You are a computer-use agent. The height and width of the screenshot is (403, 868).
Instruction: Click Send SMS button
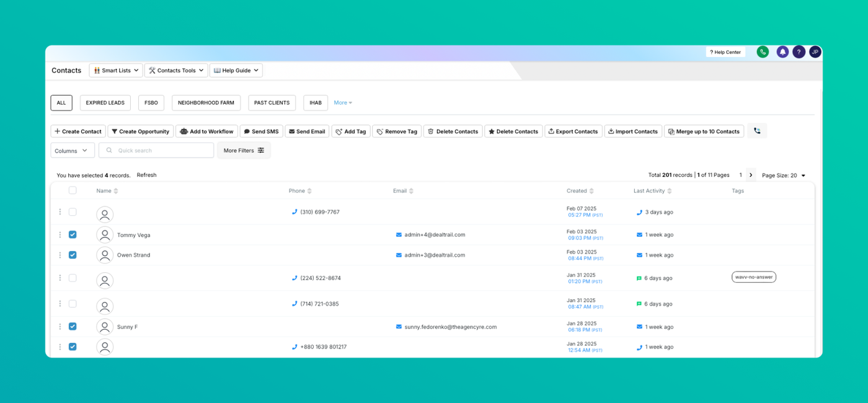262,131
